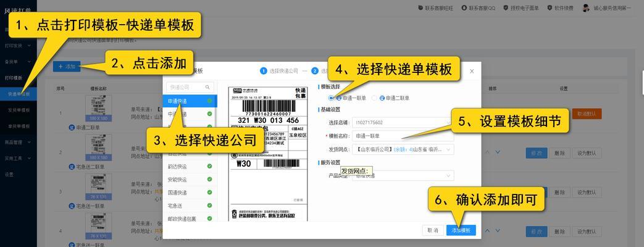644x247 pixels.
Task: Move table row 4 up
Action: (x=488, y=232)
